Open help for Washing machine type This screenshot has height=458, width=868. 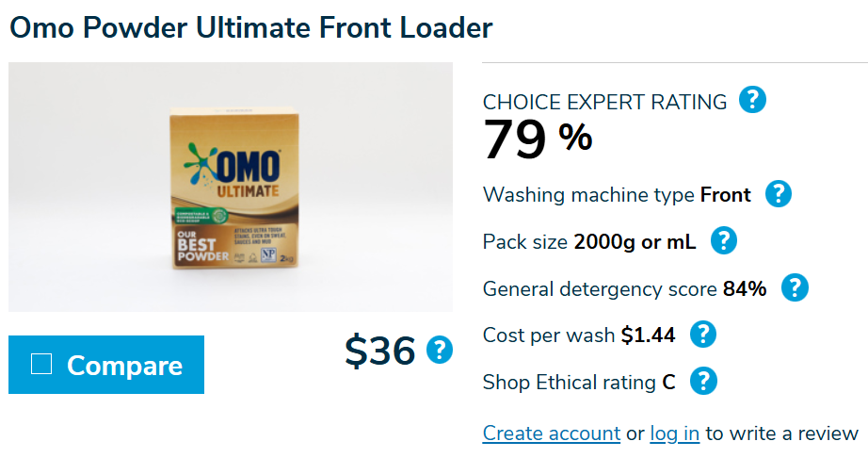pyautogui.click(x=778, y=194)
